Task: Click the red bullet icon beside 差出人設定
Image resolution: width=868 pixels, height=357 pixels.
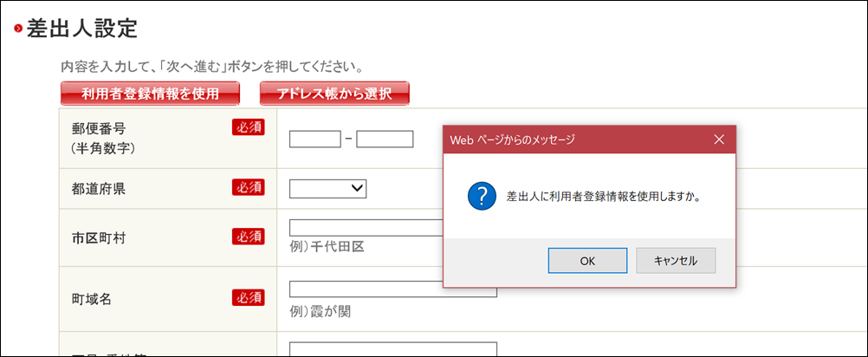Action: pyautogui.click(x=18, y=29)
